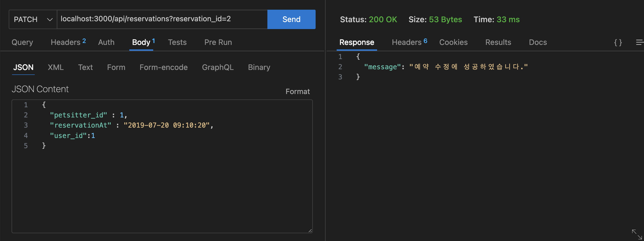Image resolution: width=644 pixels, height=241 pixels.
Task: Open the Tests tab
Action: pos(177,42)
